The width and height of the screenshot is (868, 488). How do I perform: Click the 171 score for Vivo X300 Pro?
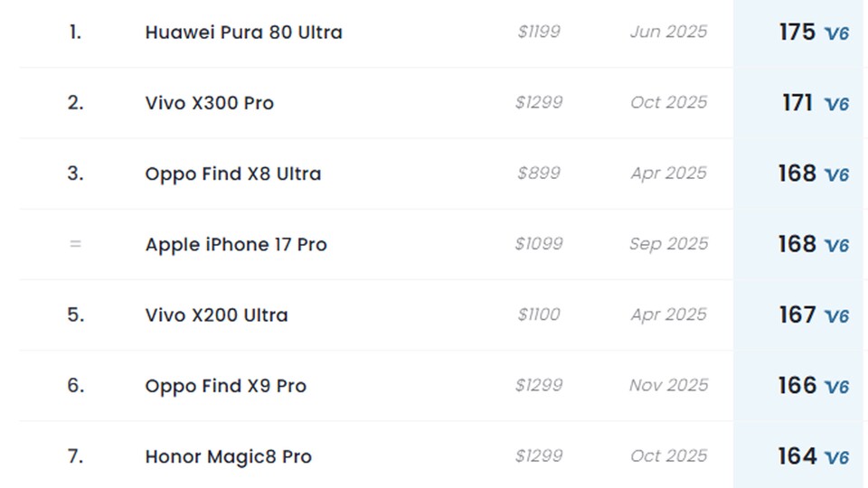pyautogui.click(x=797, y=103)
